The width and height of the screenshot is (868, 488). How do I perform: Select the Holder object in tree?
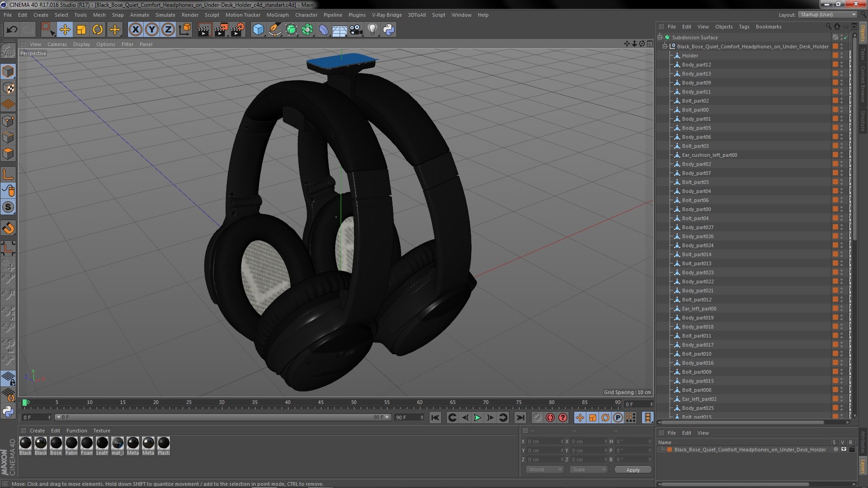(x=690, y=56)
